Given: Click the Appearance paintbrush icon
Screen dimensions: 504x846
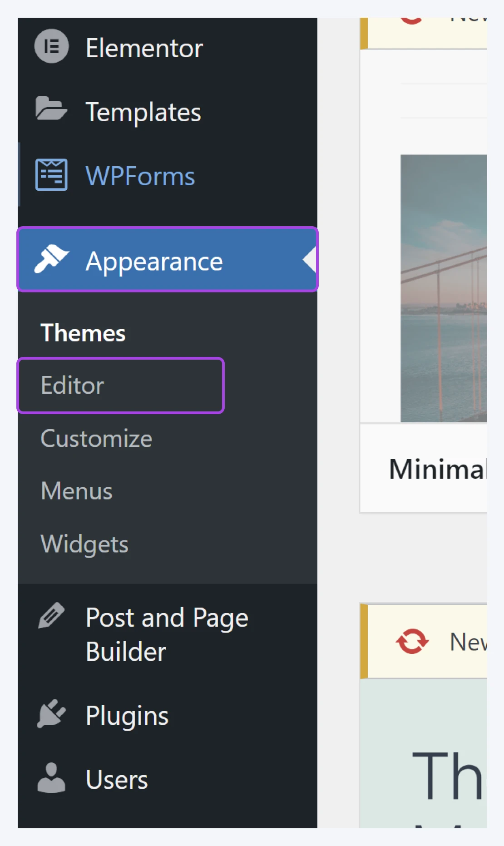Looking at the screenshot, I should coord(51,259).
